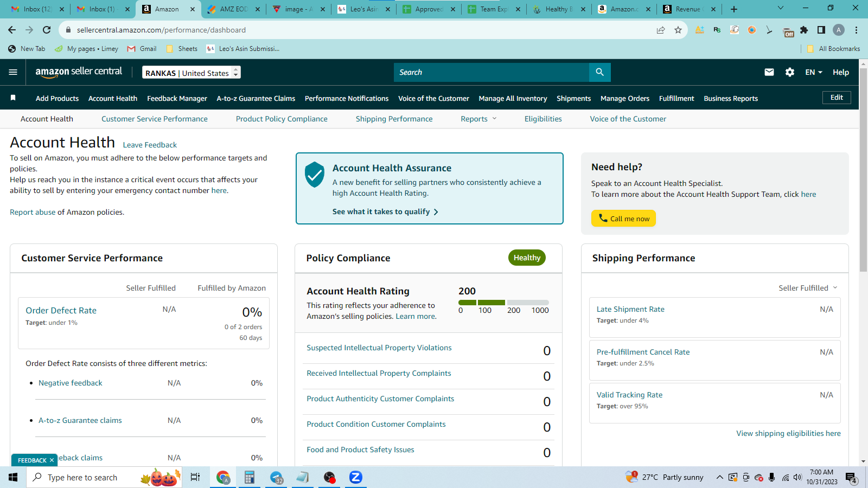
Task: Open the Chrome profile avatar A
Action: tap(839, 30)
